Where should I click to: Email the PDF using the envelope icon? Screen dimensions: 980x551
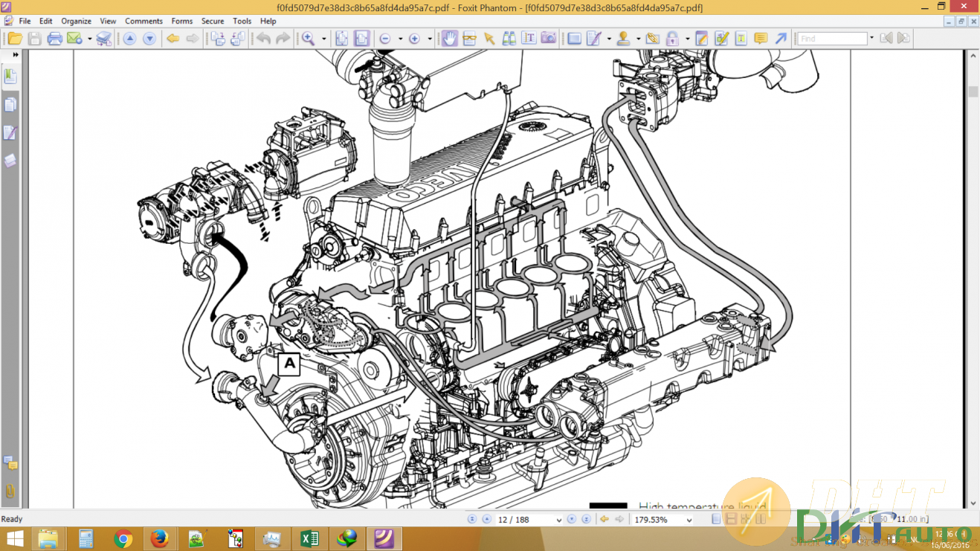pyautogui.click(x=74, y=39)
